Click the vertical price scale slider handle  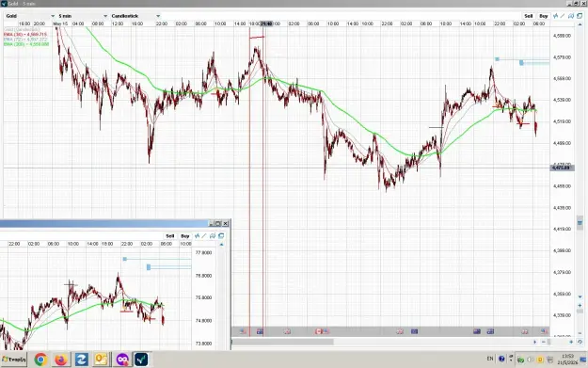coord(580,223)
